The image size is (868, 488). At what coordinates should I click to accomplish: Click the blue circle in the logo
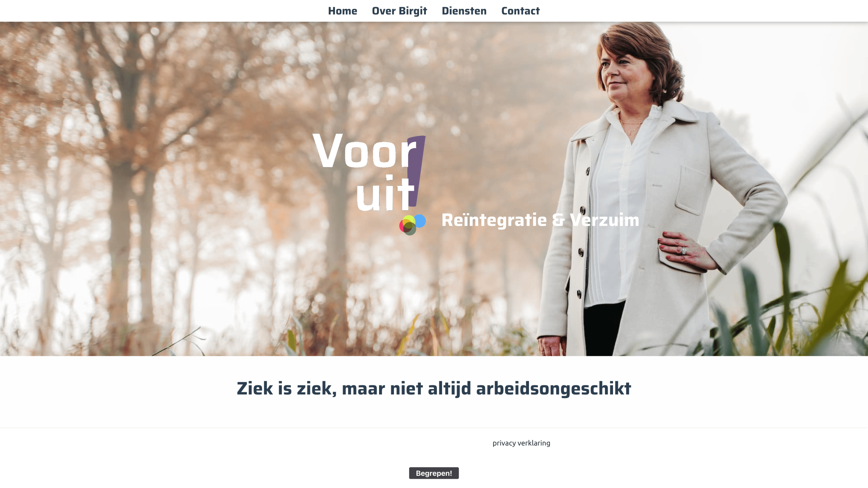pos(420,221)
